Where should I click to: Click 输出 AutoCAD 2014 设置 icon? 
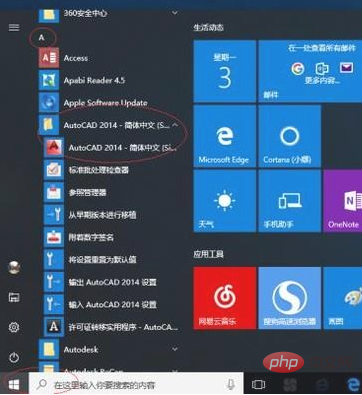click(54, 282)
